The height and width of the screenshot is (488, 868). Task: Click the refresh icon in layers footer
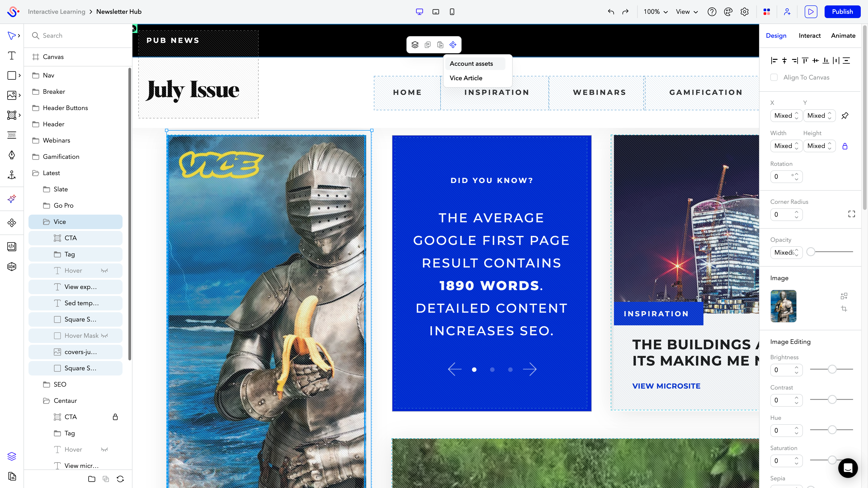coord(120,479)
